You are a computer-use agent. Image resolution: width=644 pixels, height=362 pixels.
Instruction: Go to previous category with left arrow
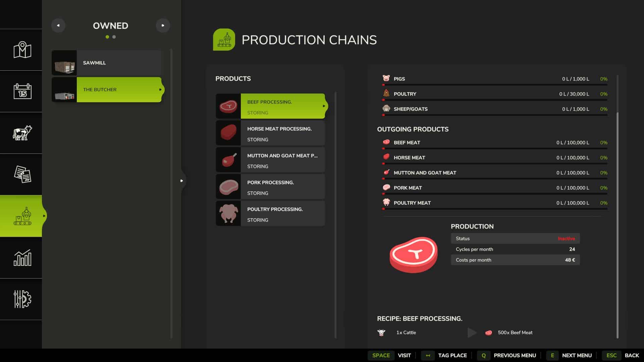(58, 25)
